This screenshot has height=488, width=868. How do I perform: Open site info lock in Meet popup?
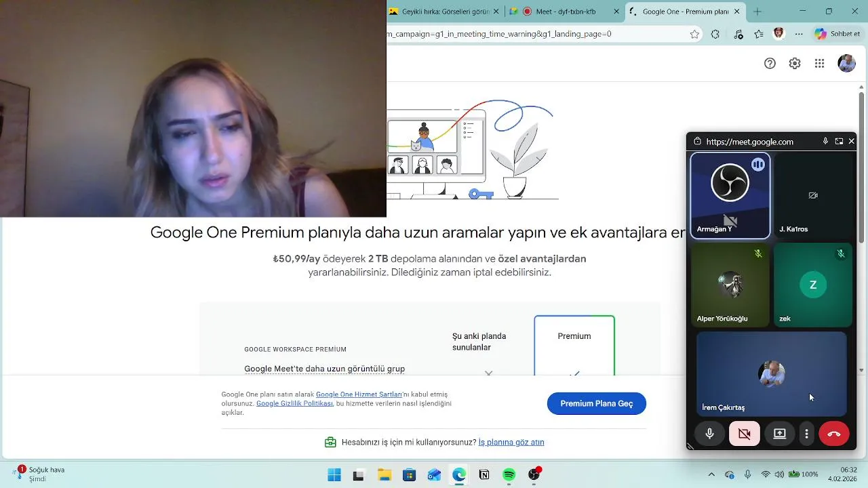tap(697, 142)
